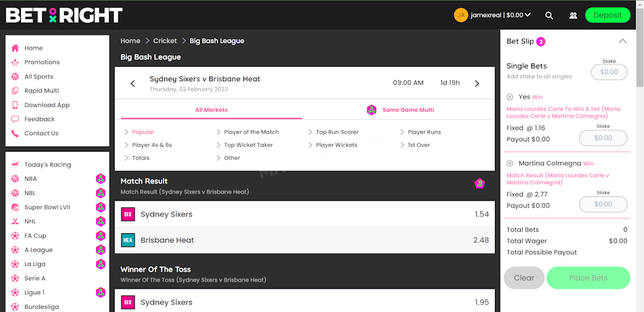The height and width of the screenshot is (312, 644).
Task: Click the Promotions icon in sidebar
Action: [15, 62]
